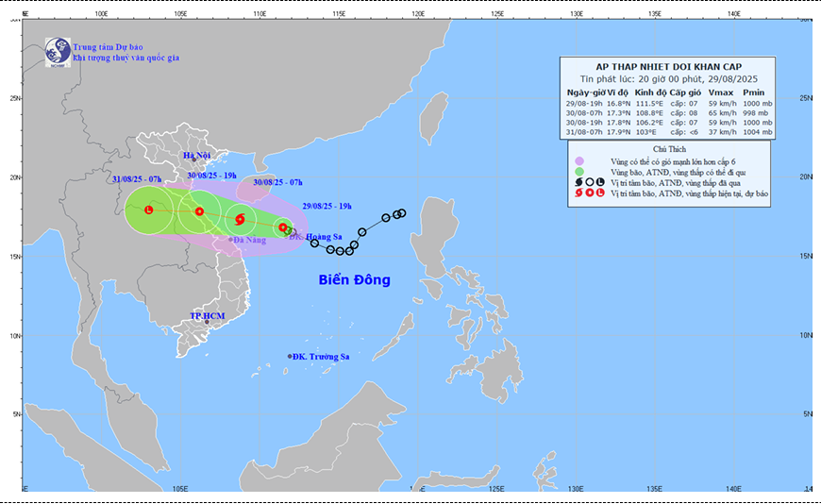
Task: Click the red storm swirl forecast marker
Action: click(x=240, y=220)
